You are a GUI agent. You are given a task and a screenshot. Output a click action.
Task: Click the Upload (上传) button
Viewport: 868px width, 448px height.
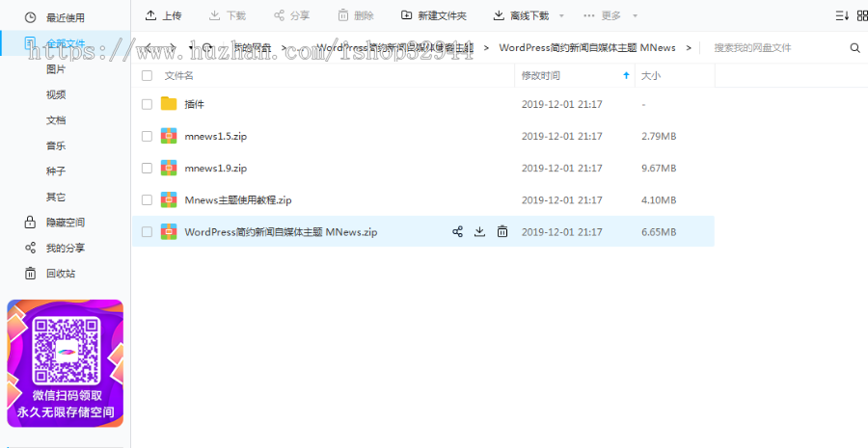pyautogui.click(x=163, y=15)
